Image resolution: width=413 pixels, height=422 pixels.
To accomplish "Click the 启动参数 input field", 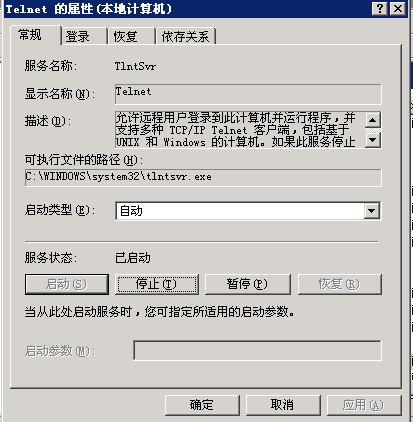I will pyautogui.click(x=257, y=350).
